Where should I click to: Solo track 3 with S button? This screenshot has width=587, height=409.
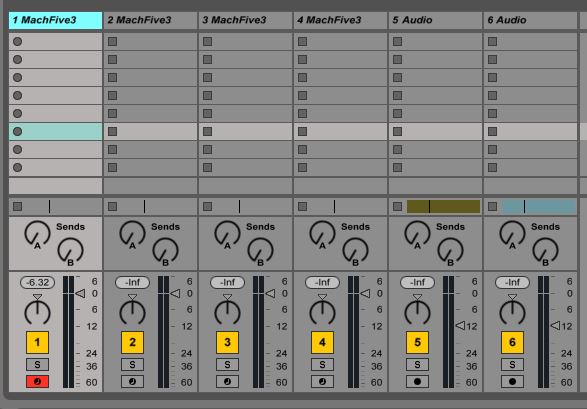227,364
